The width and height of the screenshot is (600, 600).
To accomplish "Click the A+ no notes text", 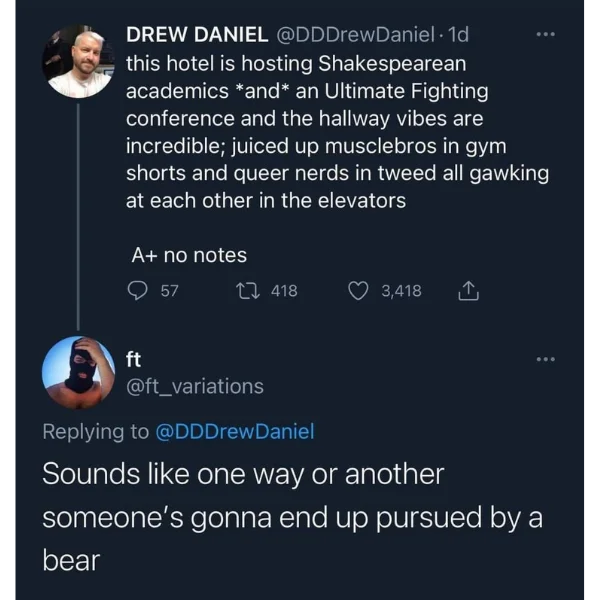I will coord(189,255).
